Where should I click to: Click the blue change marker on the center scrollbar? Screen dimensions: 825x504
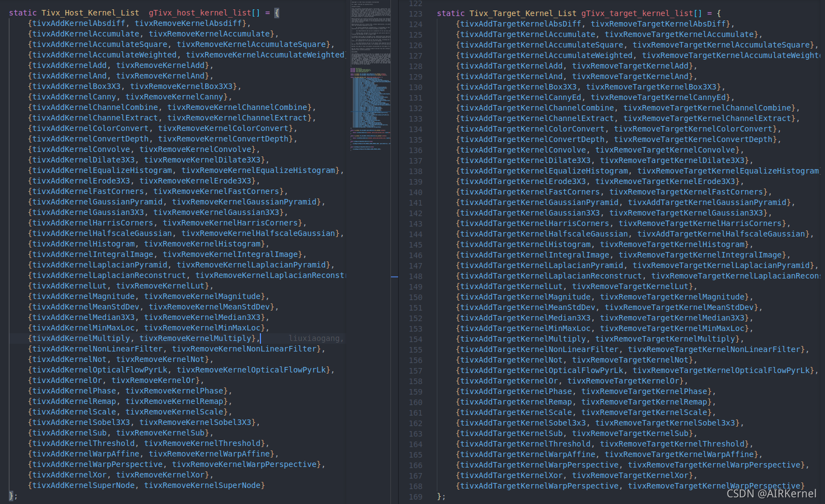[x=394, y=277]
